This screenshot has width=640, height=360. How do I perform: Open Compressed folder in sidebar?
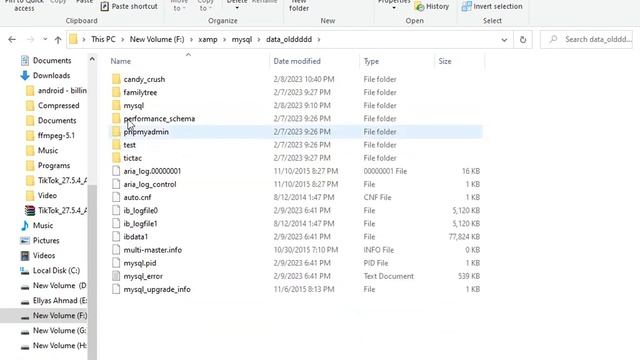click(x=58, y=105)
